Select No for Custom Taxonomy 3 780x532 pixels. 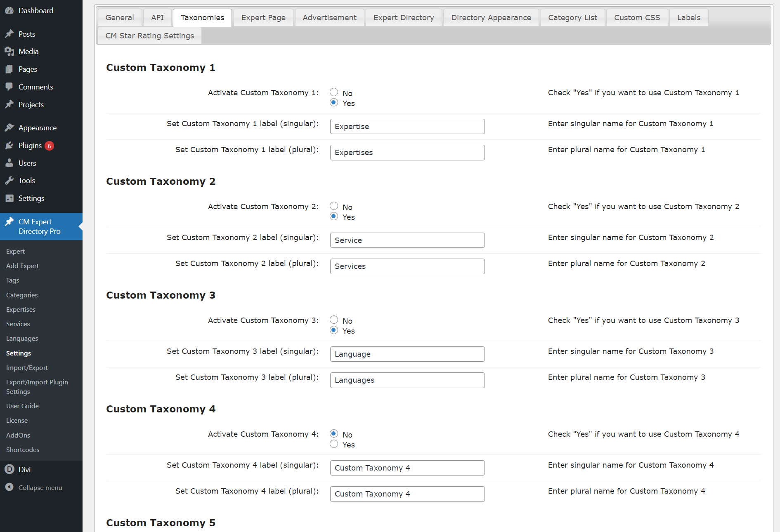[x=334, y=320]
